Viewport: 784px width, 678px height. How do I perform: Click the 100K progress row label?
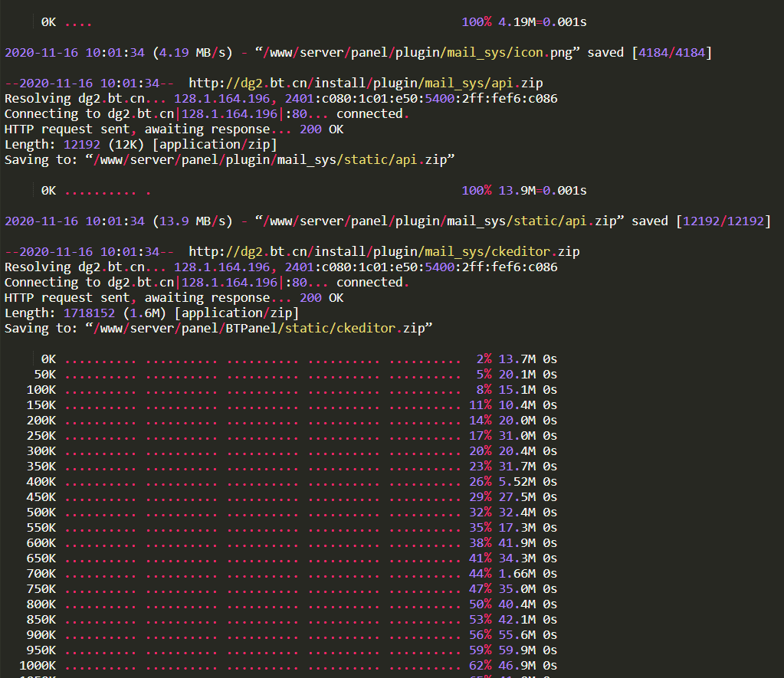pos(41,390)
